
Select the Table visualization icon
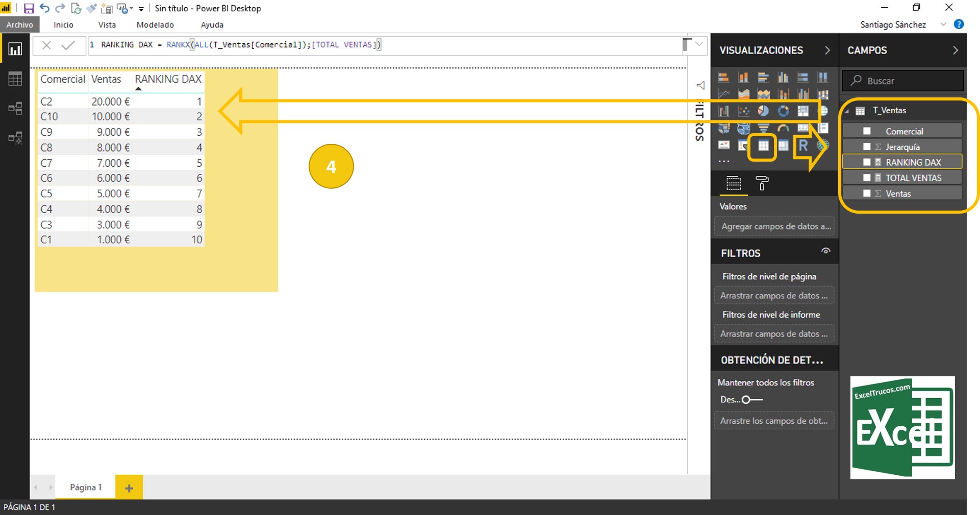[764, 147]
